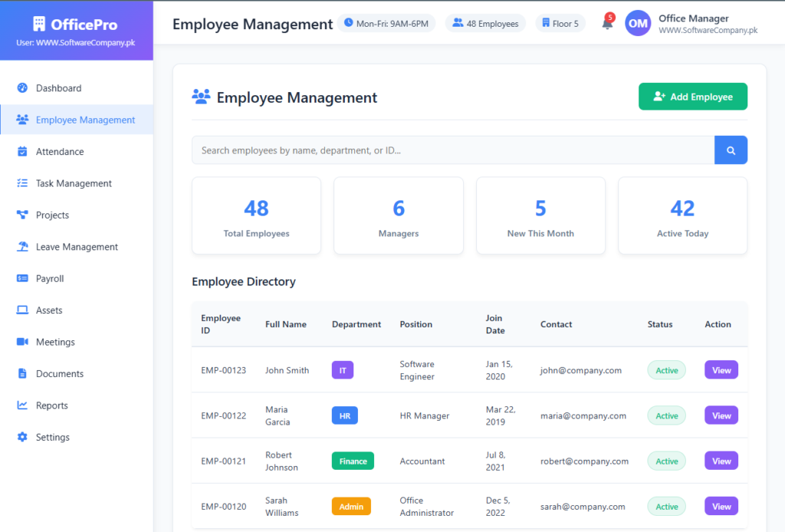Click the OfficePro building logo icon
Viewport: 785px width, 532px height.
point(39,24)
